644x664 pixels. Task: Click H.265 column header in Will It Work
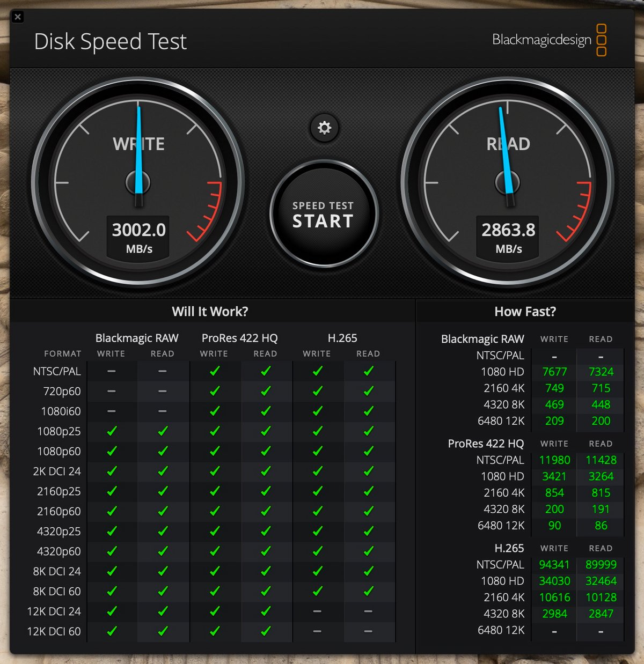(x=342, y=338)
